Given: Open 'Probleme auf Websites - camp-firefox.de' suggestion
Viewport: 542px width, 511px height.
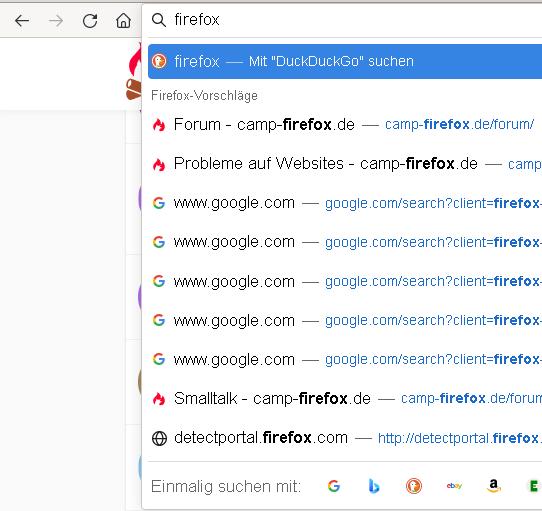Looking at the screenshot, I should [x=345, y=164].
